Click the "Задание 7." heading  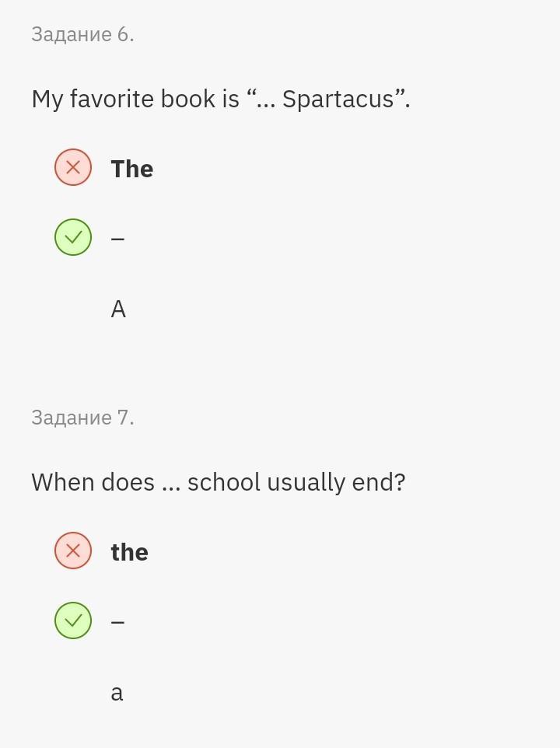[82, 418]
